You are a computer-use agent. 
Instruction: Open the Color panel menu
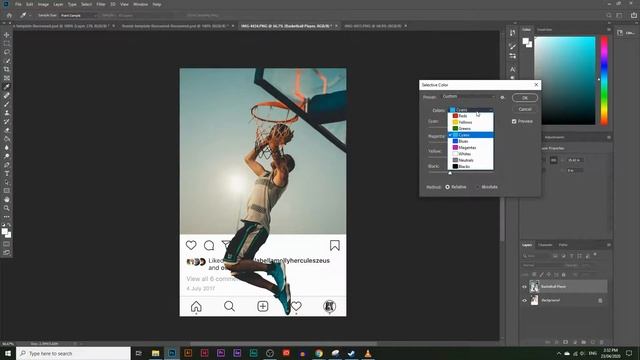point(609,29)
